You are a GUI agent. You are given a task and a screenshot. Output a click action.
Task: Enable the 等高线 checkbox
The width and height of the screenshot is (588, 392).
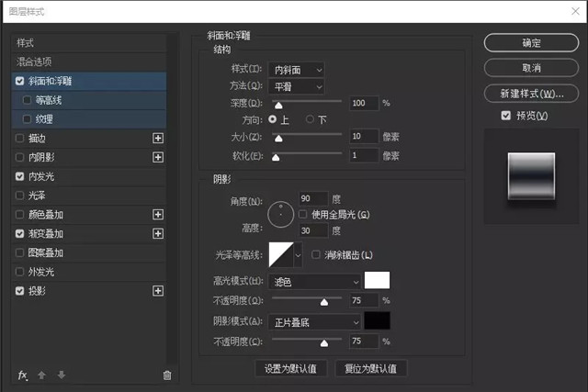click(27, 100)
